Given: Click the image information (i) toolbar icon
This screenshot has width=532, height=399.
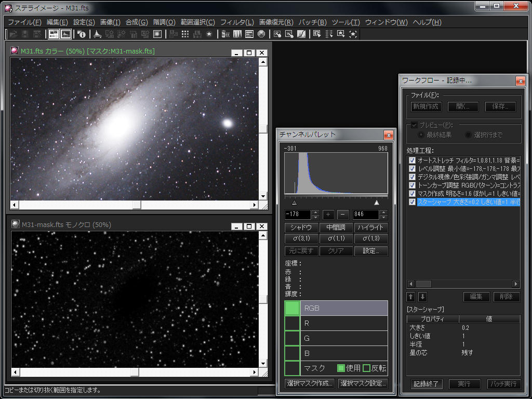Looking at the screenshot, I should (82, 34).
